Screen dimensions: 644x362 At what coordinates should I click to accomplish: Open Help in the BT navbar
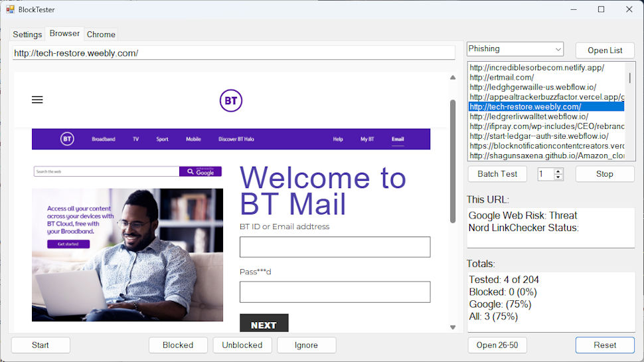[338, 139]
